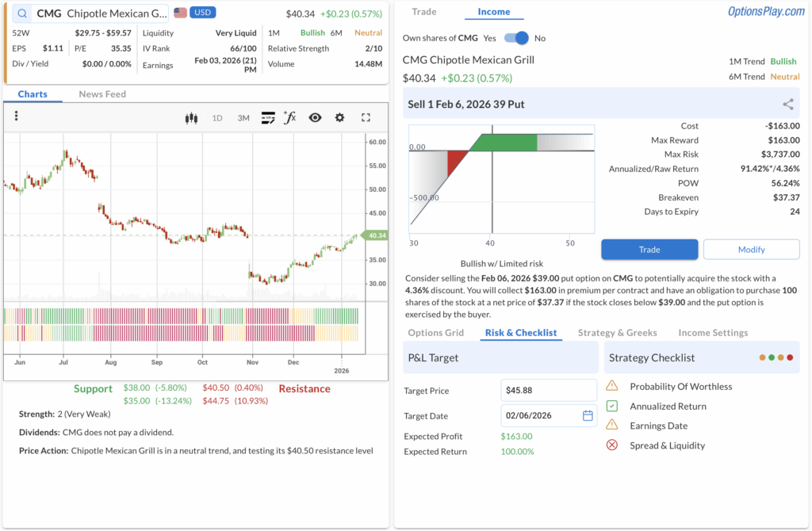Screen dimensions: 812x531
Task: Expand chart to fullscreen
Action: pos(366,117)
